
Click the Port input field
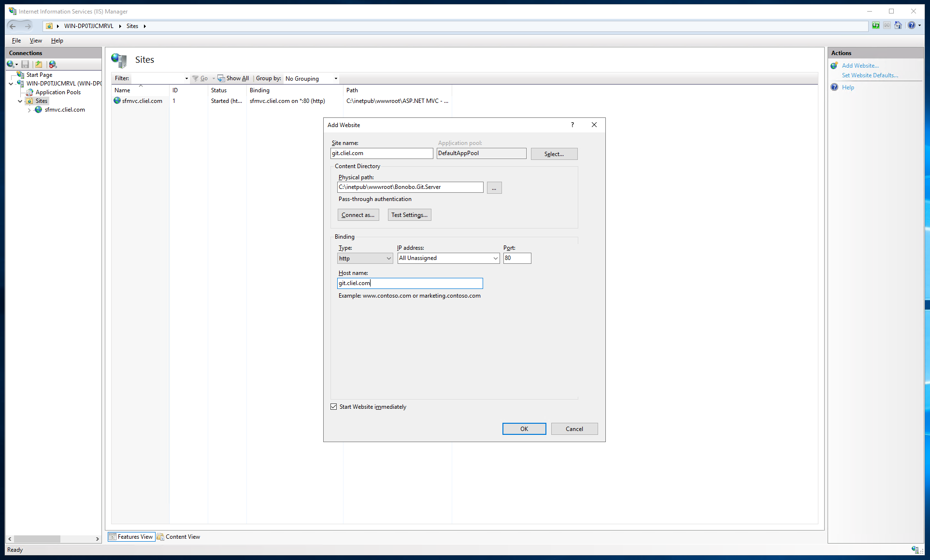(517, 258)
